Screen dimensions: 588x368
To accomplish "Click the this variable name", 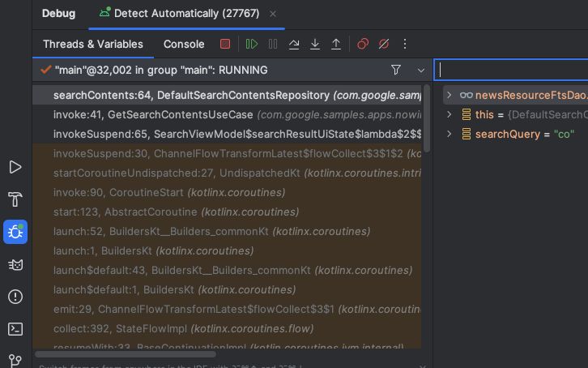I will tap(484, 115).
